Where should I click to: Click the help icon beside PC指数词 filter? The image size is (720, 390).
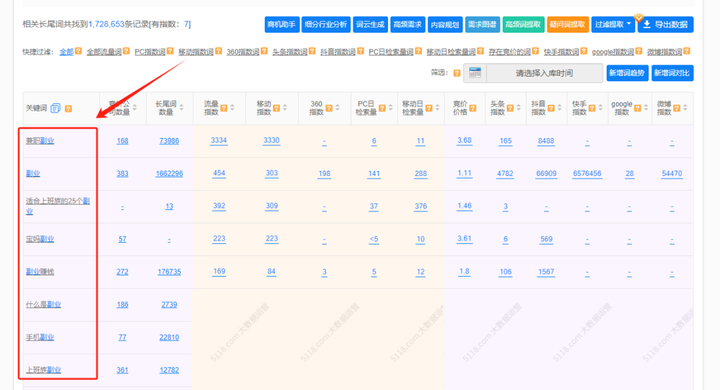click(170, 51)
